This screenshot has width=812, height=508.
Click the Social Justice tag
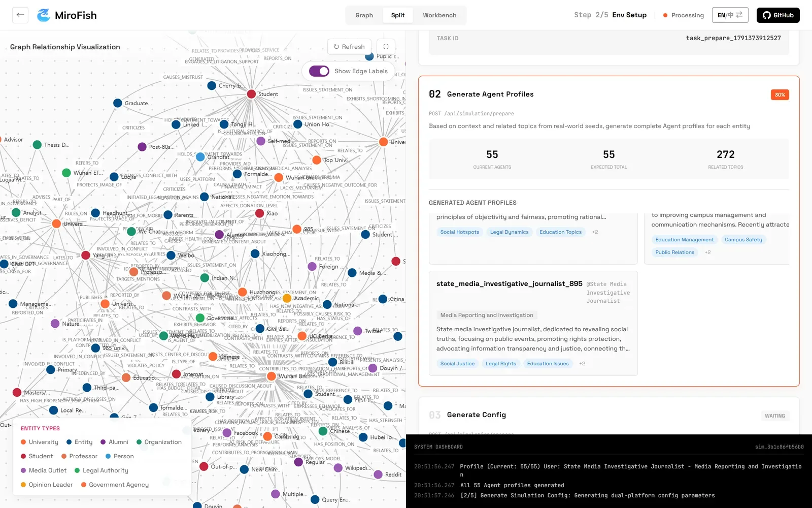point(457,364)
